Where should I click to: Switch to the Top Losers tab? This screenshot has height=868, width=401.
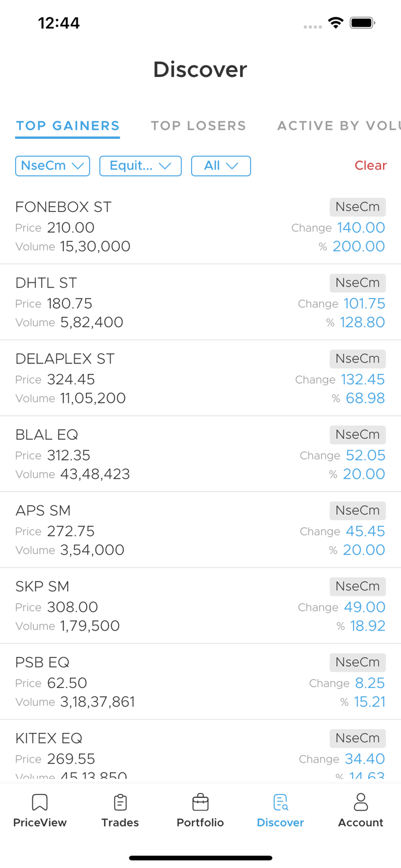pyautogui.click(x=198, y=126)
